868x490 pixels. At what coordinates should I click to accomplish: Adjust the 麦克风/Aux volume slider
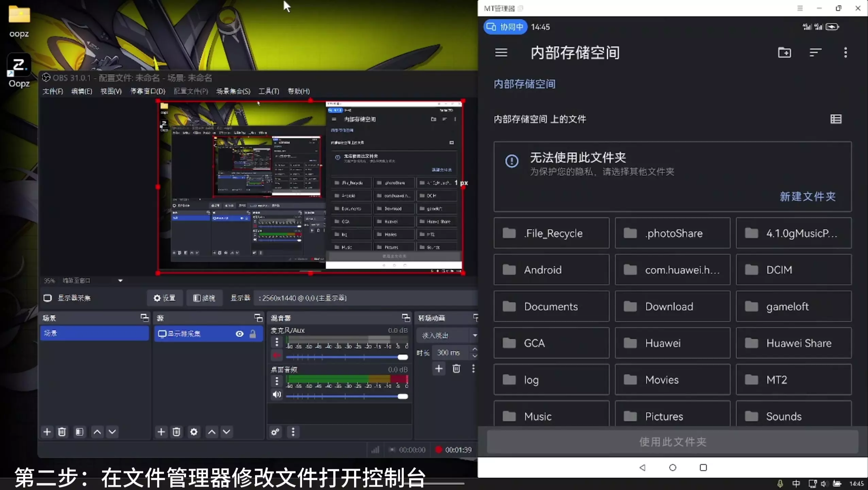(402, 357)
